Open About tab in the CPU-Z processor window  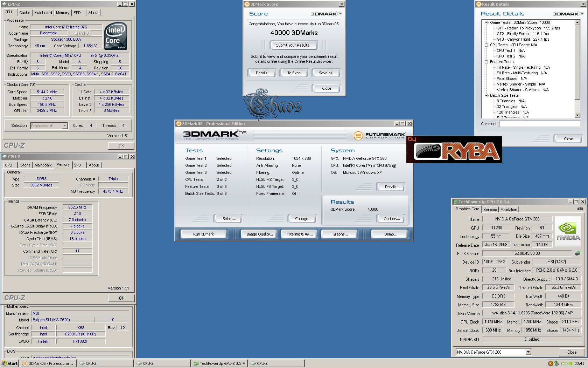[93, 13]
